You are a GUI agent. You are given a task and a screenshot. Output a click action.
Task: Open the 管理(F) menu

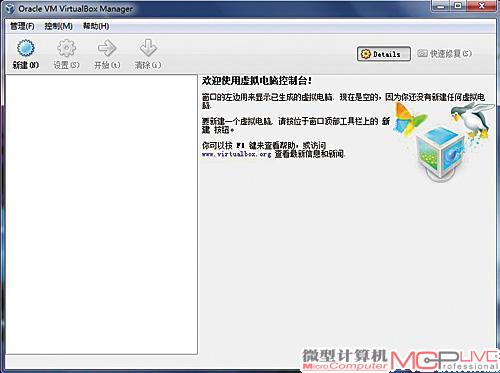coord(22,26)
